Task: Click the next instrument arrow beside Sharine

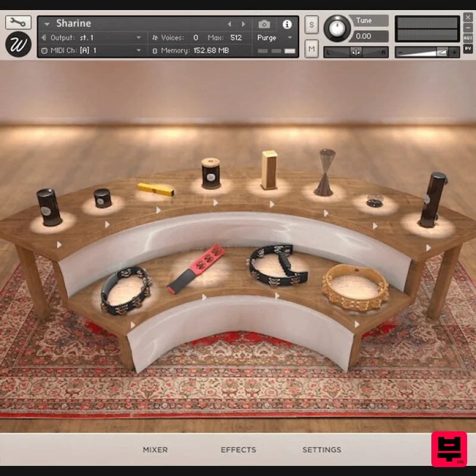Action: (x=243, y=23)
